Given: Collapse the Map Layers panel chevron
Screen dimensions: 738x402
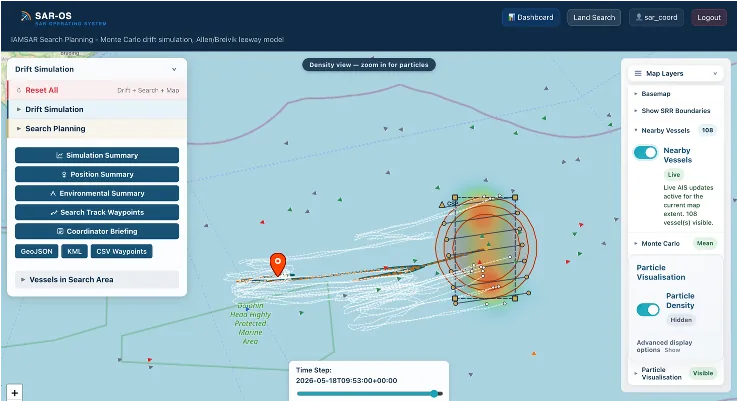Looking at the screenshot, I should (715, 73).
